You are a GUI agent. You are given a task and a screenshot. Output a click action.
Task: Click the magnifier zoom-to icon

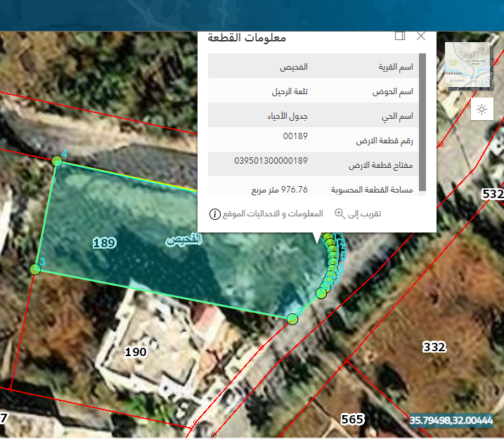point(340,214)
